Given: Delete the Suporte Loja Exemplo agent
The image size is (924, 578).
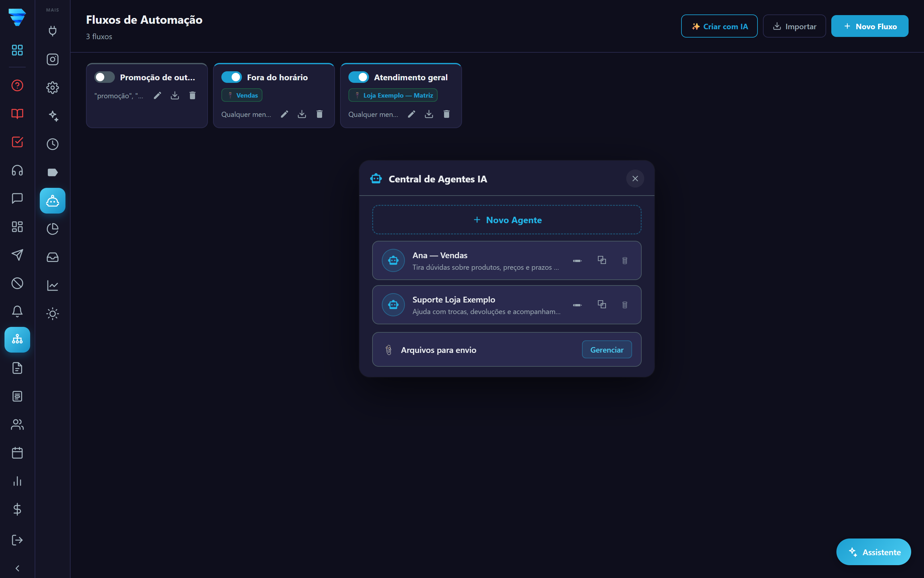Looking at the screenshot, I should [x=625, y=305].
